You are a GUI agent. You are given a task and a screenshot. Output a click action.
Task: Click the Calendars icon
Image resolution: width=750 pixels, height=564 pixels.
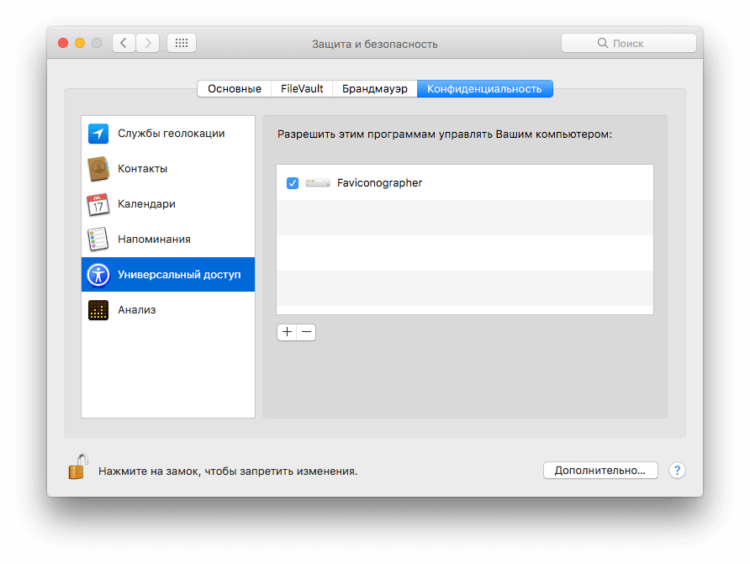(98, 204)
